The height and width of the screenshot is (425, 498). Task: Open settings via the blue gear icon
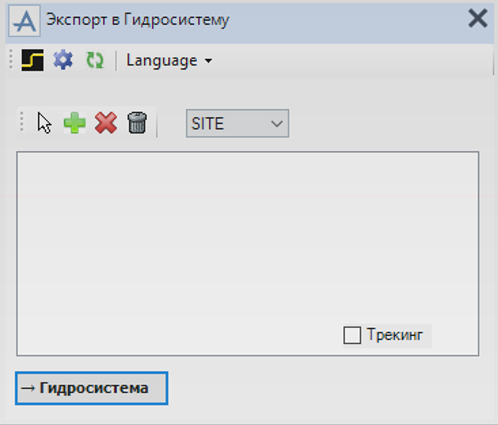tap(63, 60)
